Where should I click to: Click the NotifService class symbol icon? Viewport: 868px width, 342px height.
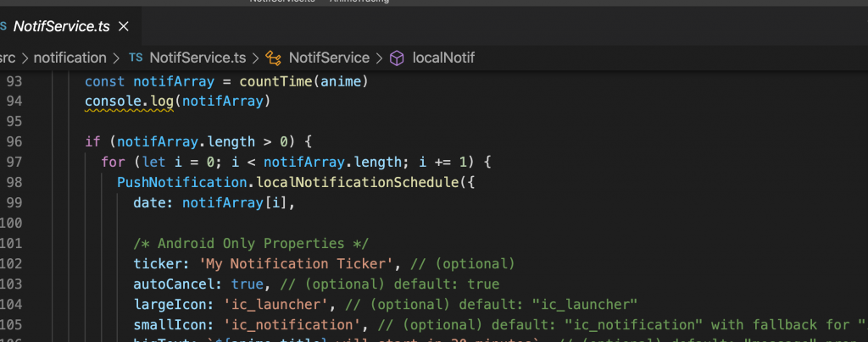[274, 58]
